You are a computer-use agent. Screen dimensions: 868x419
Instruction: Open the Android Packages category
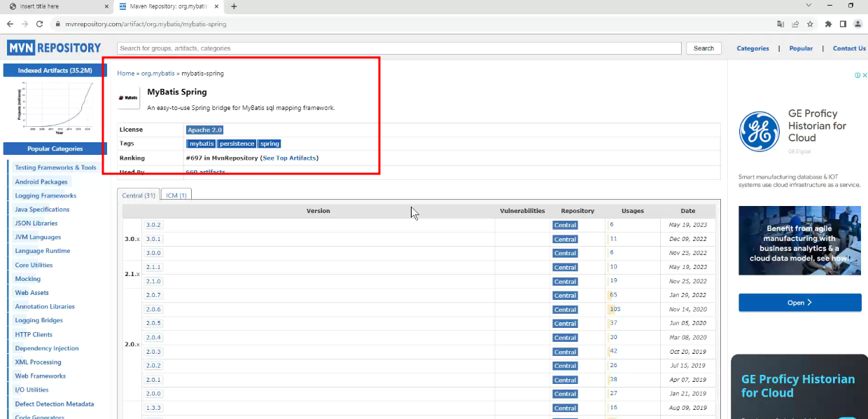[41, 181]
